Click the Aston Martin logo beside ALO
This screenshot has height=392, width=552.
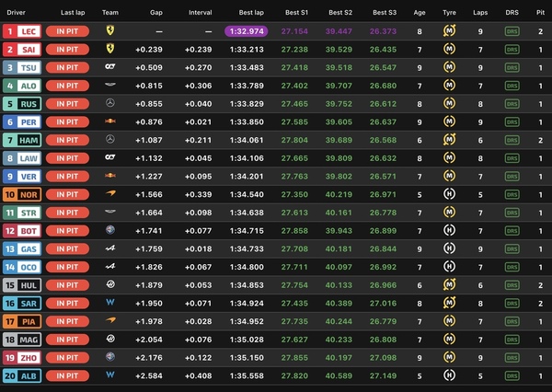[x=110, y=86]
